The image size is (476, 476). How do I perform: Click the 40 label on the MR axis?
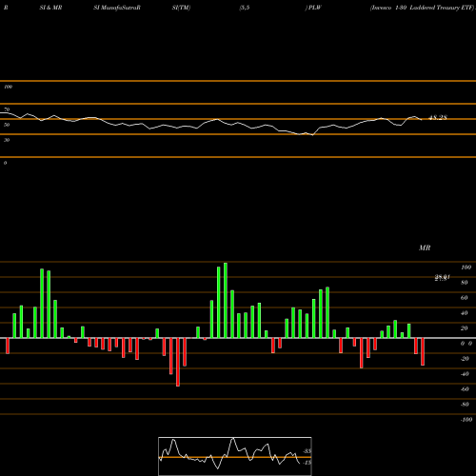pos(465,313)
